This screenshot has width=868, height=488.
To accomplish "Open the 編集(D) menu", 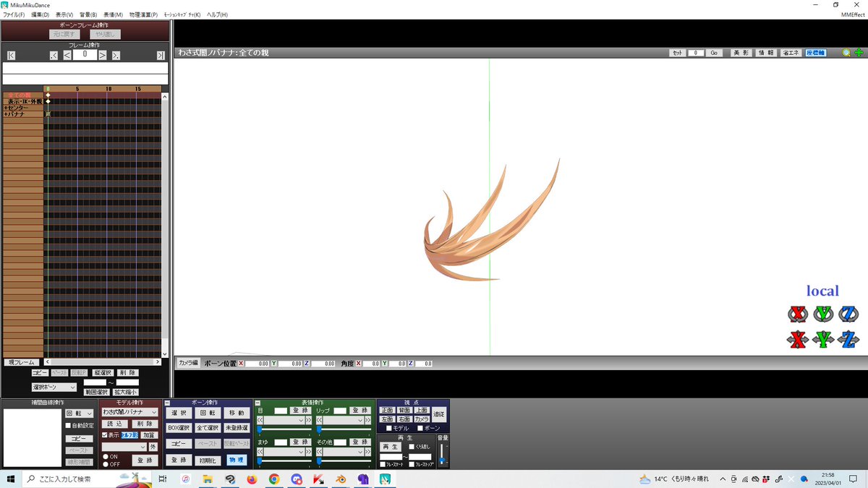I will coord(41,14).
